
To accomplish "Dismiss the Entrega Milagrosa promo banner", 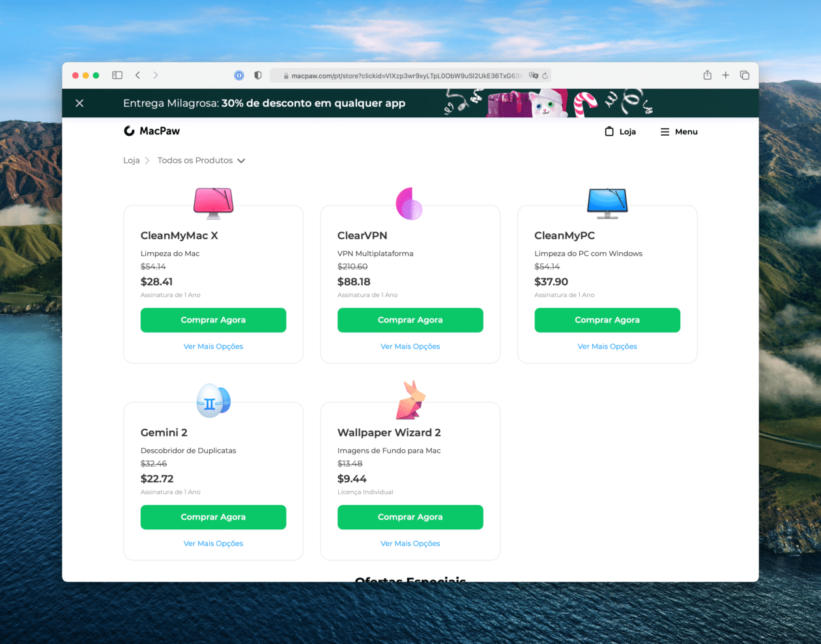I will (79, 103).
